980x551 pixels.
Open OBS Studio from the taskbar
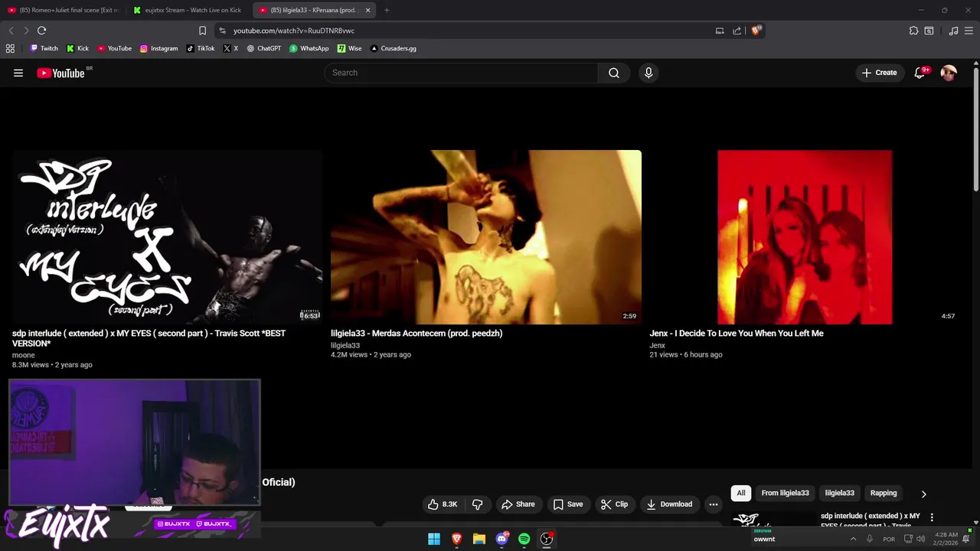pos(547,539)
